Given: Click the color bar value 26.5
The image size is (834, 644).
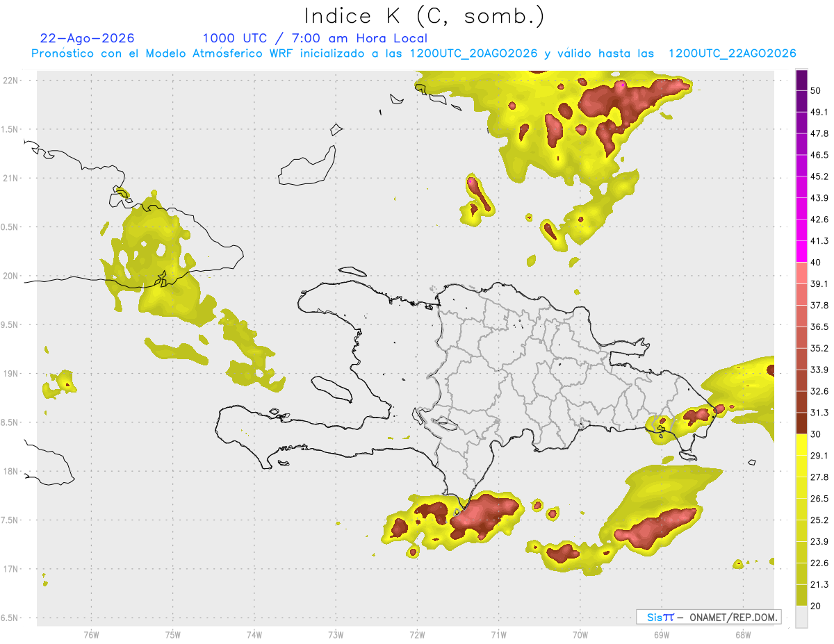Looking at the screenshot, I should tap(819, 498).
